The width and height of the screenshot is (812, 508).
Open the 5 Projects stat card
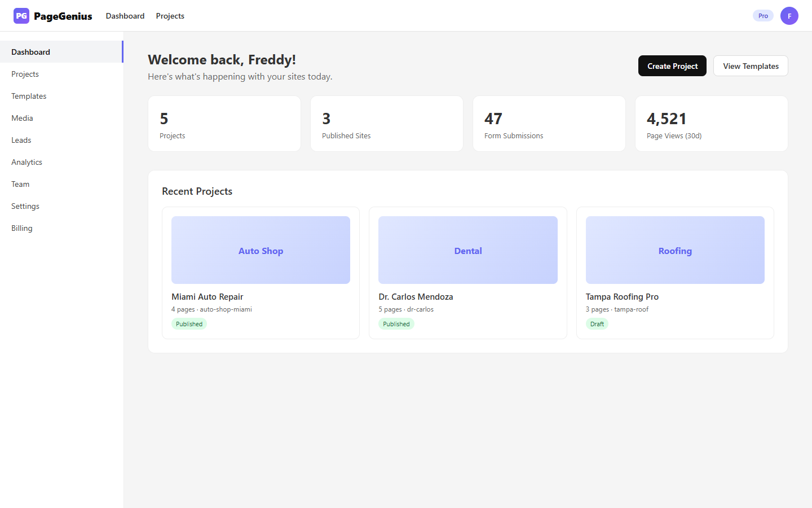tap(224, 124)
